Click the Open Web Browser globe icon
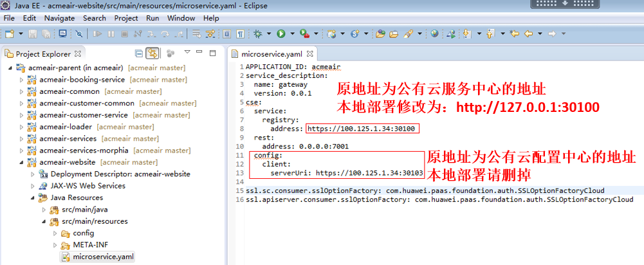Viewport: 644px width, 265px height. pyautogui.click(x=435, y=33)
